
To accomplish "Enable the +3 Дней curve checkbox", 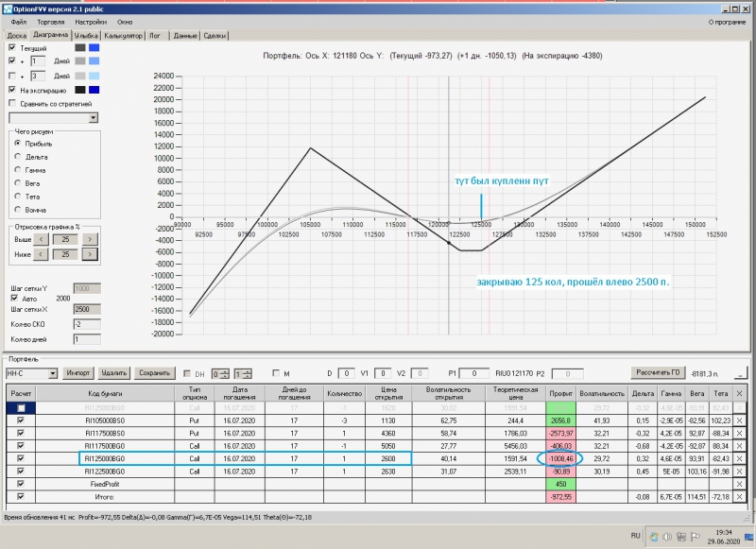I will 12,76.
